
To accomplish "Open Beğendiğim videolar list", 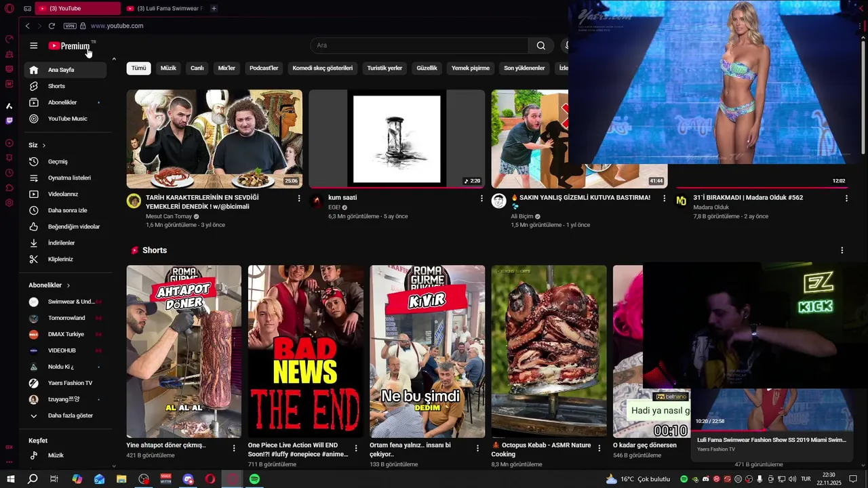I will click(66, 226).
